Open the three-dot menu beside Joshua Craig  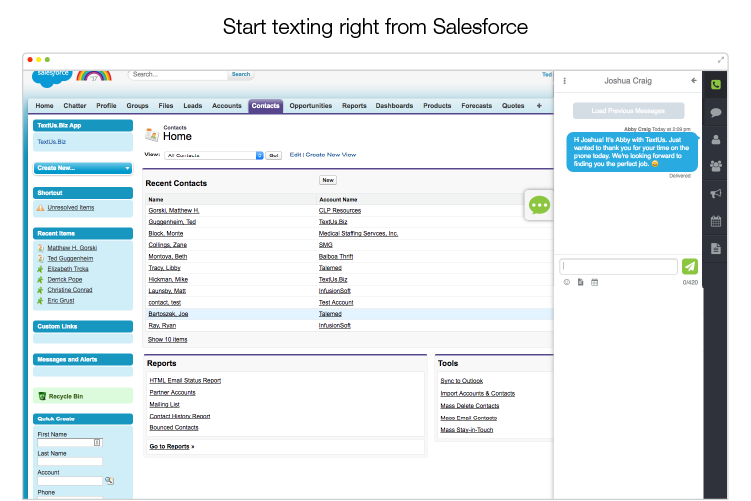(564, 81)
